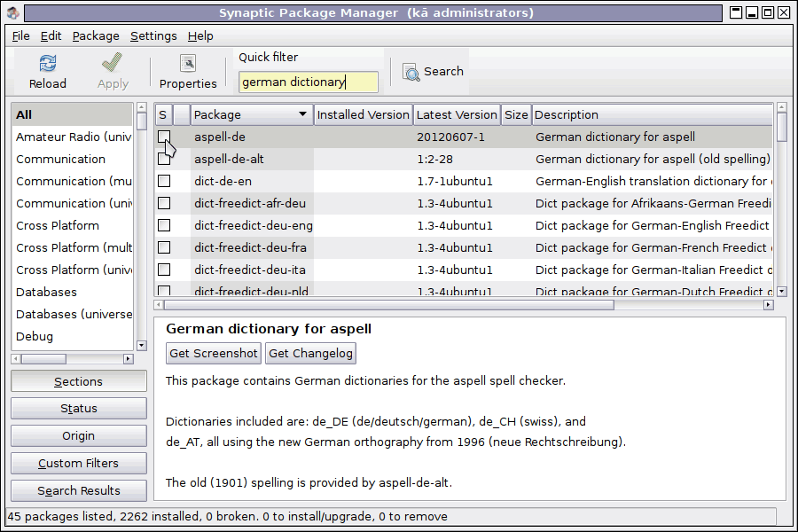Click the Package column sort arrow
Viewport: 798px width, 532px height.
tap(302, 114)
